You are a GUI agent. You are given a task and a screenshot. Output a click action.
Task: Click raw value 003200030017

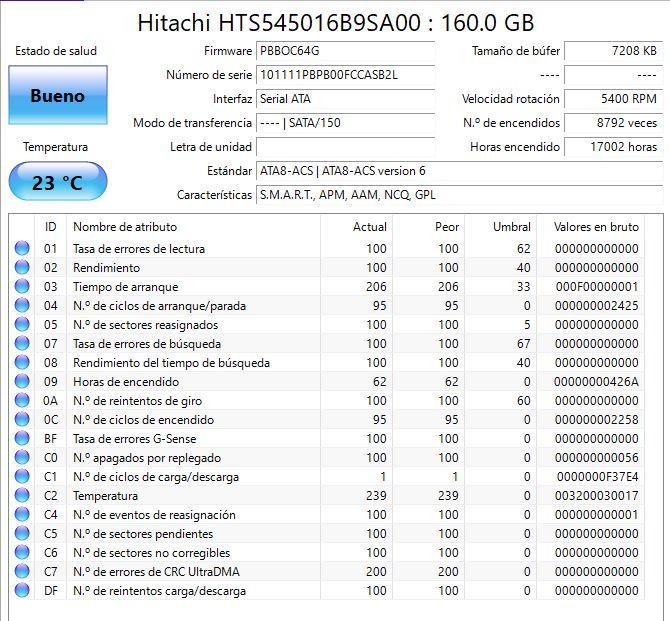[597, 496]
